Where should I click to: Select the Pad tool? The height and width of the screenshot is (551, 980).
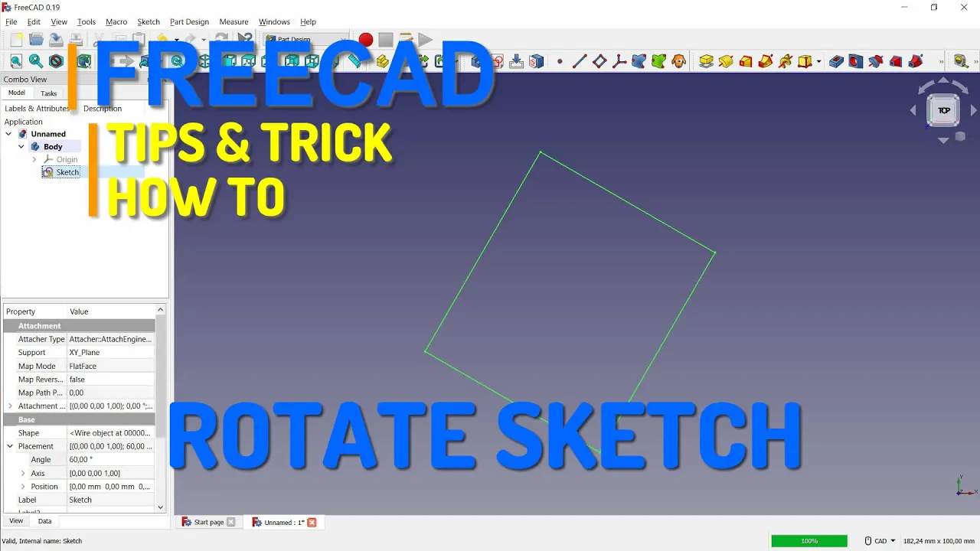point(706,61)
